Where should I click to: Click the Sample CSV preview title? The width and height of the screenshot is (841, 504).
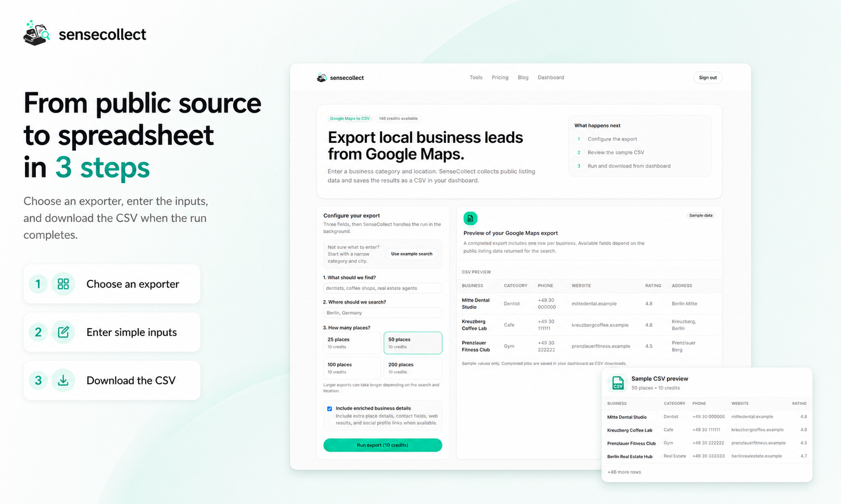point(660,379)
